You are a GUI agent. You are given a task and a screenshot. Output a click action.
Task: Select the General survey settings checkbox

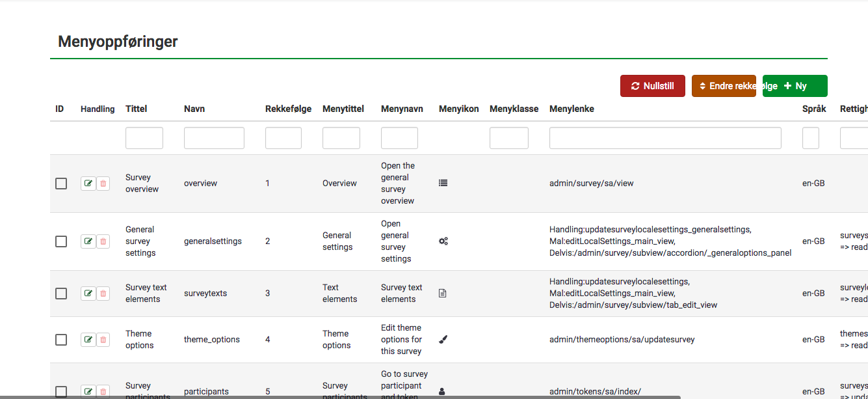tap(61, 241)
